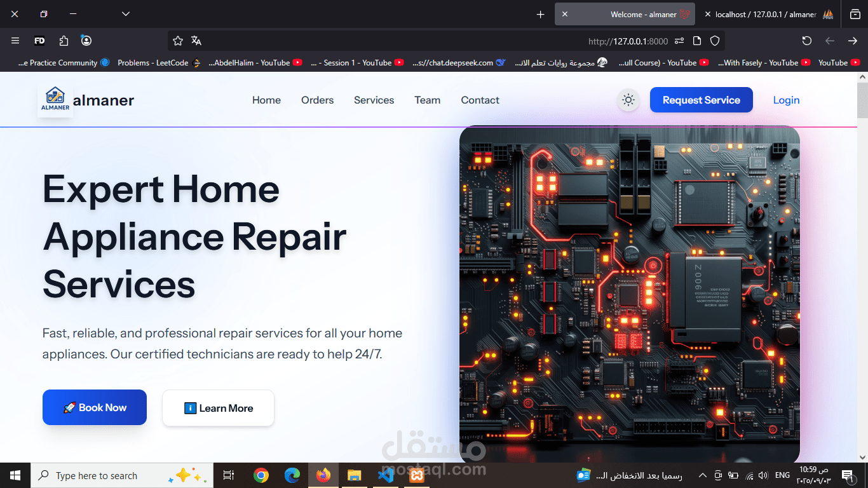Open XAMPP from the taskbar
The width and height of the screenshot is (868, 488).
[417, 475]
